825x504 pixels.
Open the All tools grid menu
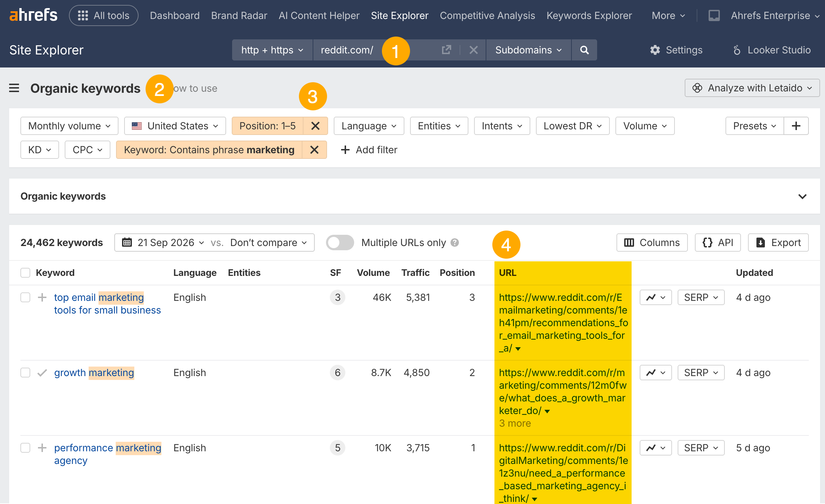coord(104,15)
